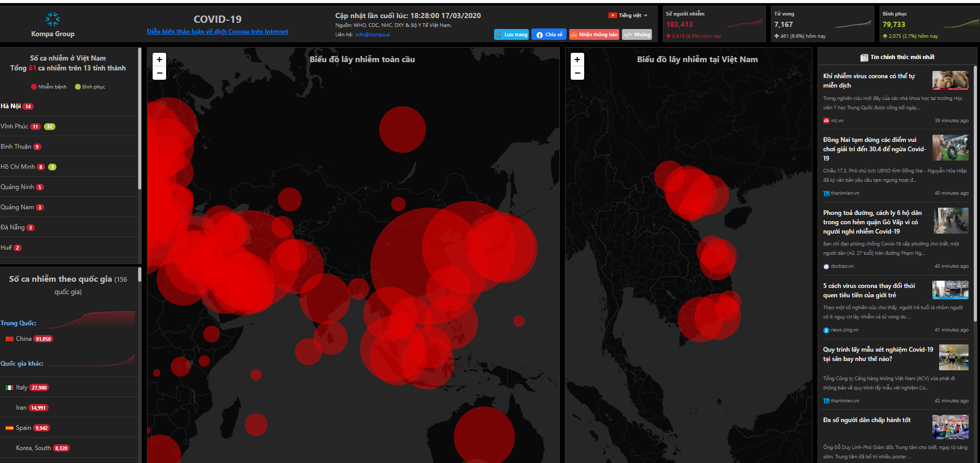Select Hồ Chí Minh in province list
980x463 pixels.
(x=18, y=167)
